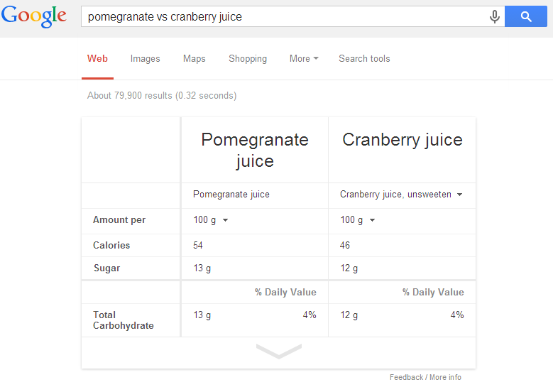553x392 pixels.
Task: Open Search tools options
Action: coord(364,58)
